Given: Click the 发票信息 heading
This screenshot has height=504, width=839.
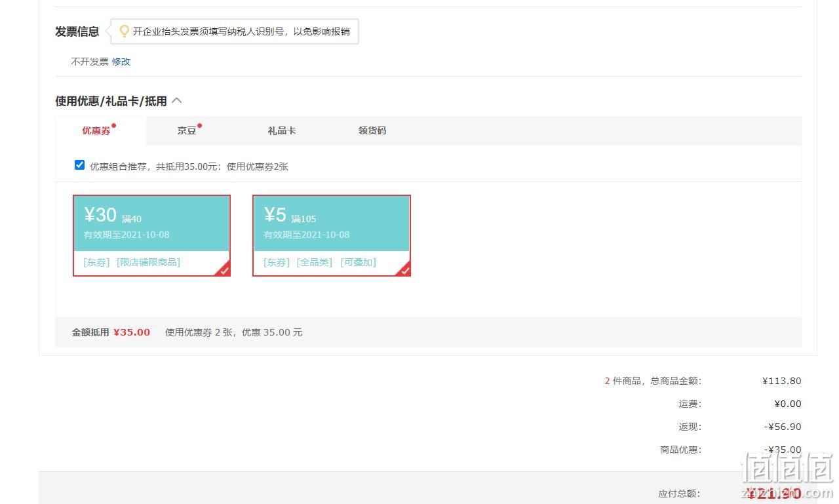Looking at the screenshot, I should (x=77, y=31).
